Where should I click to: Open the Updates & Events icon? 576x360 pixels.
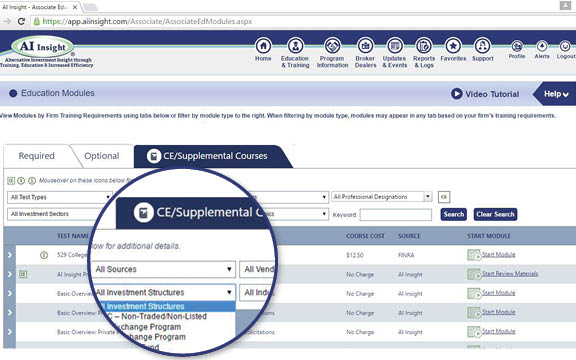click(395, 46)
